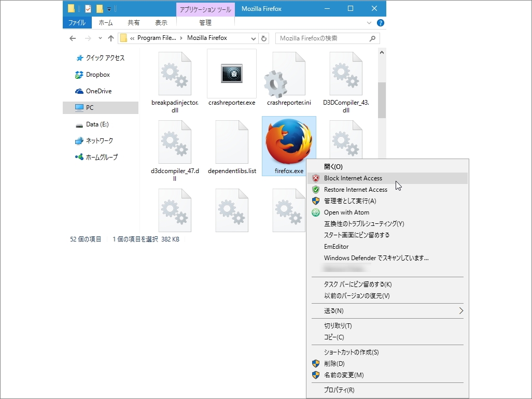The image size is (532, 399).
Task: Select the d3dcompiler_47.dll file icon
Action: 175,142
